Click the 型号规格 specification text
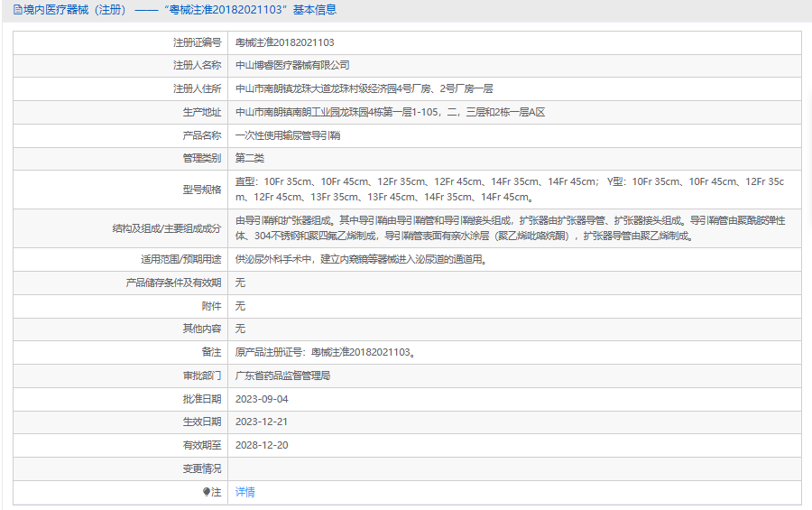 [x=510, y=190]
